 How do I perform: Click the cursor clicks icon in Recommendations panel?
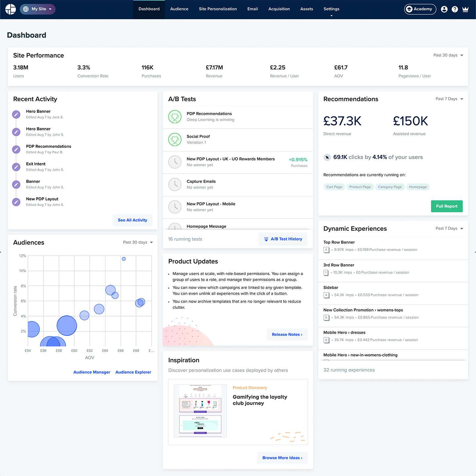point(327,157)
